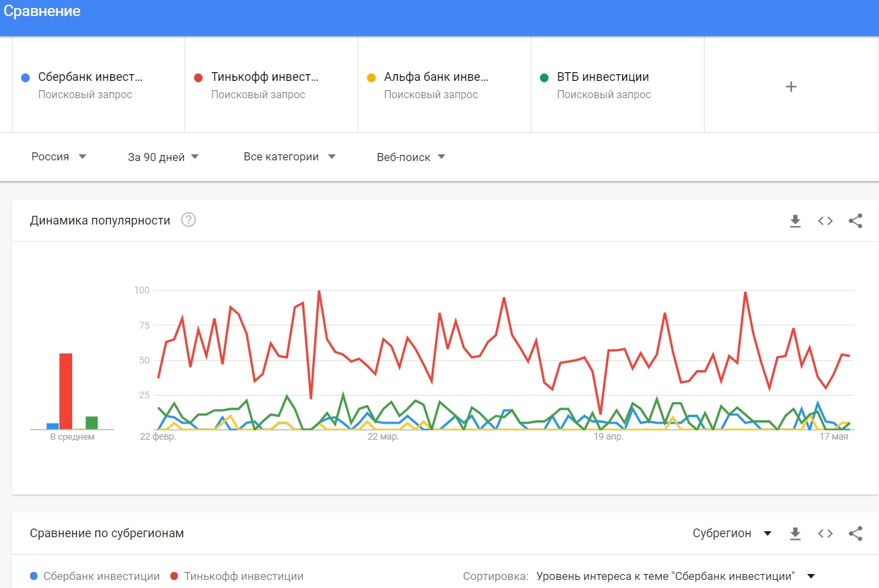Share the popularity dynamics chart
The width and height of the screenshot is (879, 588).
856,221
